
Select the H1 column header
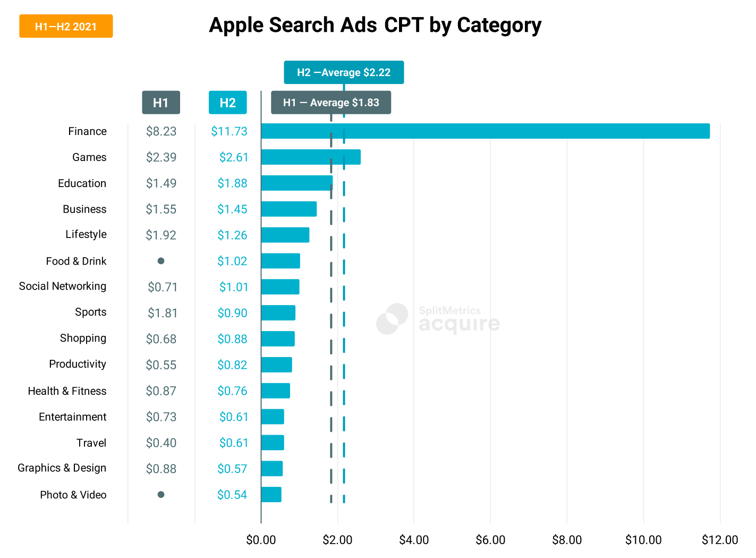click(161, 103)
